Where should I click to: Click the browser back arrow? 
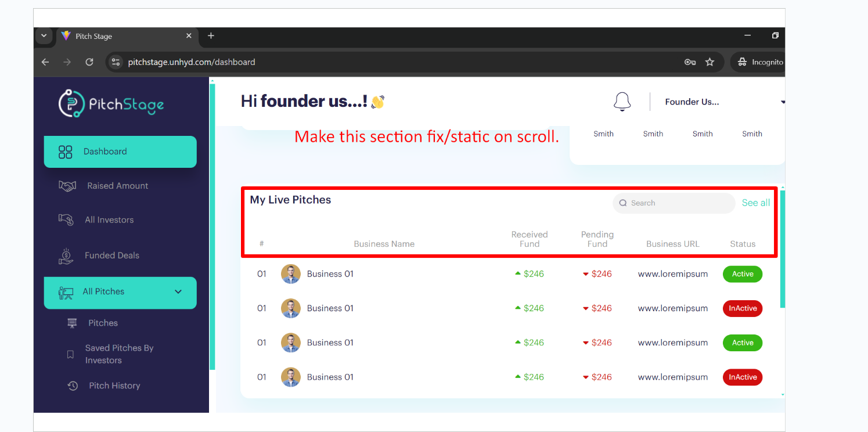[45, 62]
